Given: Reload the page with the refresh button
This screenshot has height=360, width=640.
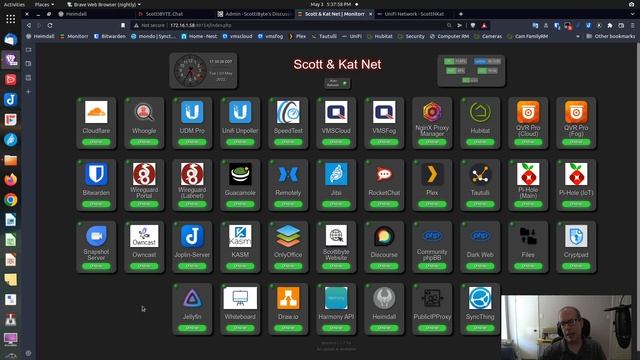Looking at the screenshot, I should (x=50, y=25).
